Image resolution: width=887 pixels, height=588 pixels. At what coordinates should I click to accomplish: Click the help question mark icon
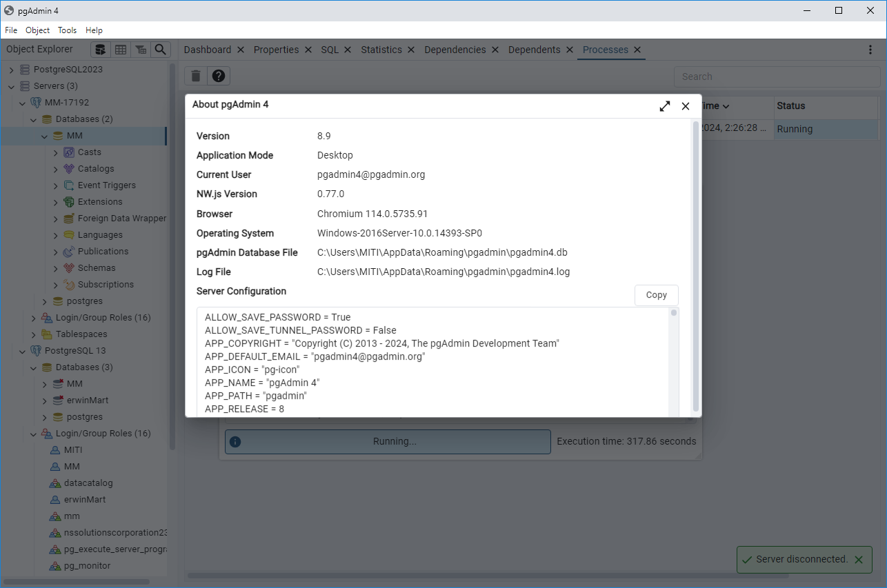coord(219,77)
